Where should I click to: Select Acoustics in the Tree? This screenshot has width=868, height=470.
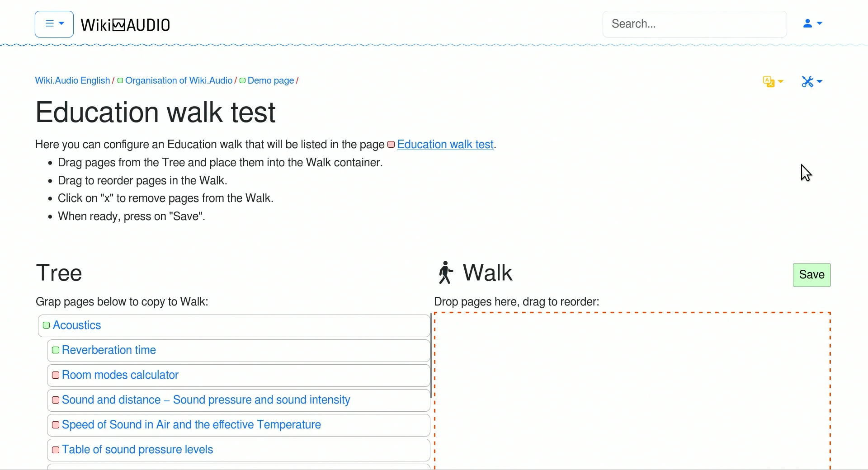77,326
